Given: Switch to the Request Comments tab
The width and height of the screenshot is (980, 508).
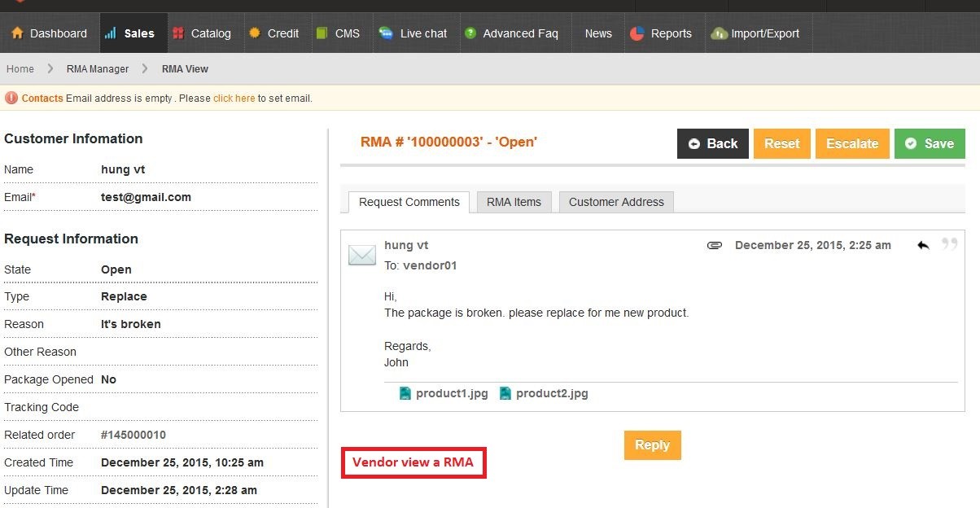Looking at the screenshot, I should [x=409, y=202].
